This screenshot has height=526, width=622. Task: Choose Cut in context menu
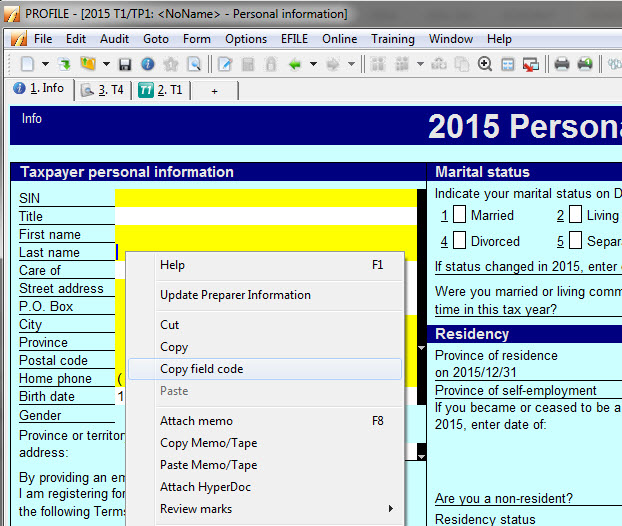[x=265, y=324]
